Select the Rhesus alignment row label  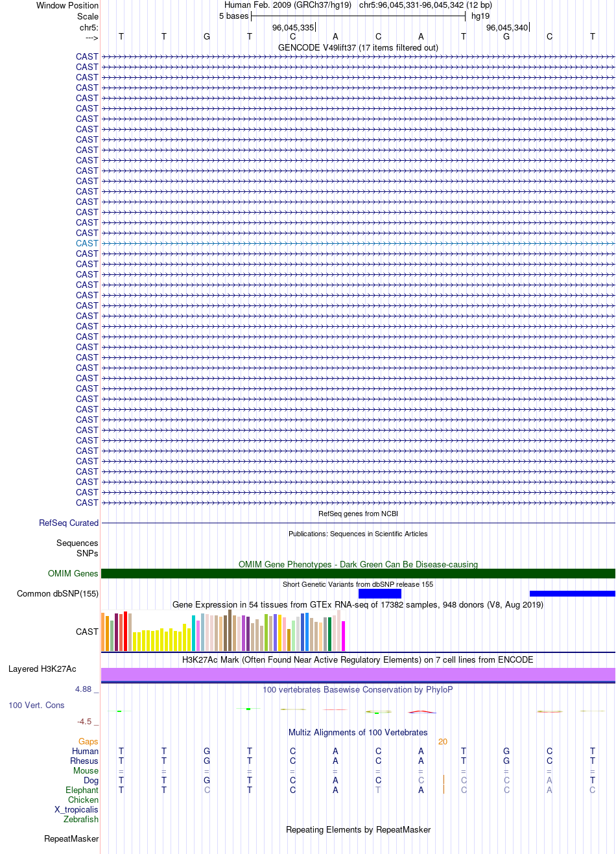84,761
